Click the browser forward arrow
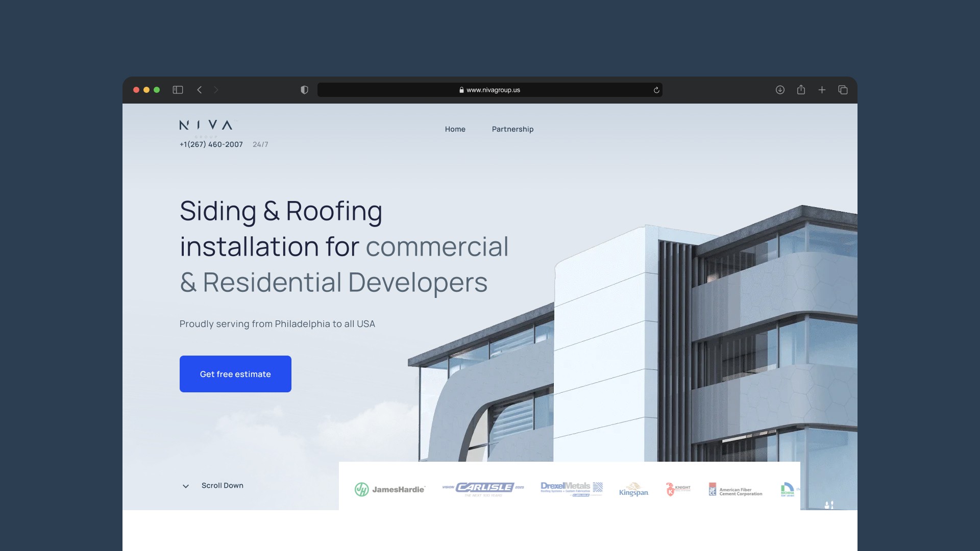The image size is (980, 551). pyautogui.click(x=216, y=90)
